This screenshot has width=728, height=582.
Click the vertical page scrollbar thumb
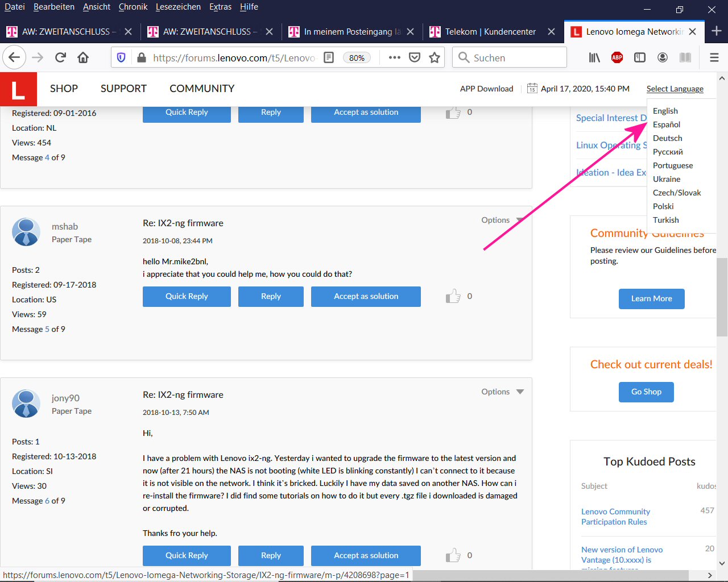pos(722,297)
